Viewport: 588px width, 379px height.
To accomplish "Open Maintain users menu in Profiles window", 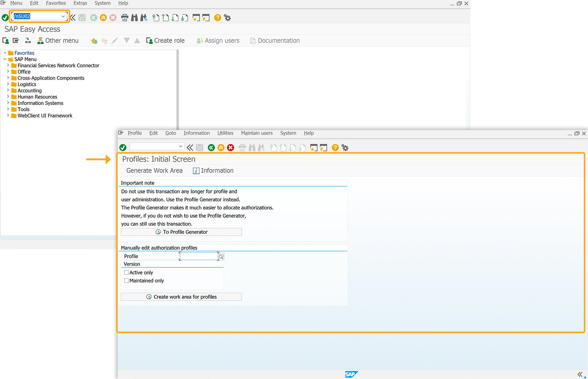I will click(x=257, y=133).
